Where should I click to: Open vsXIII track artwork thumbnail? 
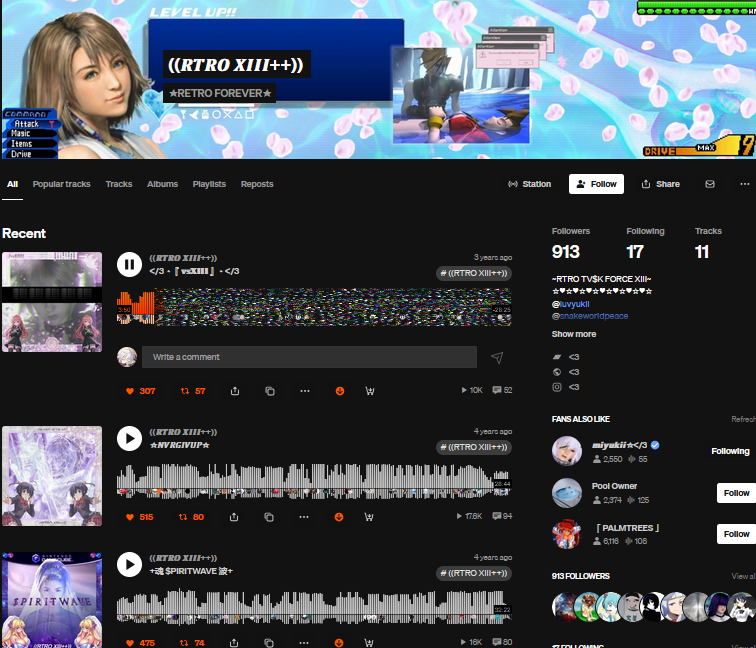52,302
